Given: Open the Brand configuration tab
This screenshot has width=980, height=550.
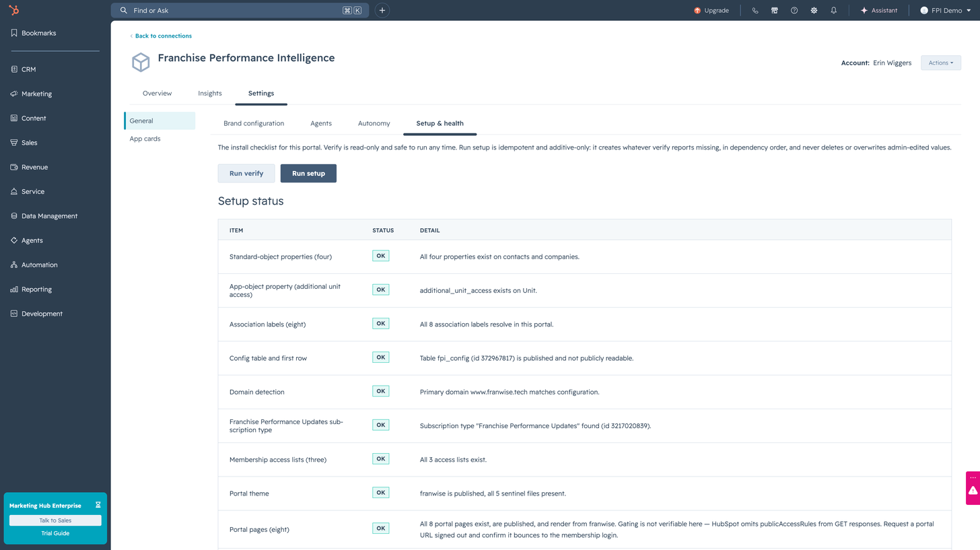Looking at the screenshot, I should (x=254, y=123).
